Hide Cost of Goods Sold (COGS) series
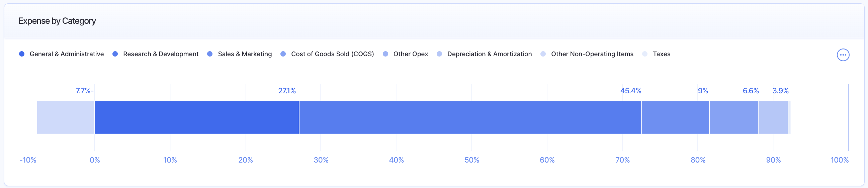This screenshot has width=868, height=188. (x=332, y=54)
